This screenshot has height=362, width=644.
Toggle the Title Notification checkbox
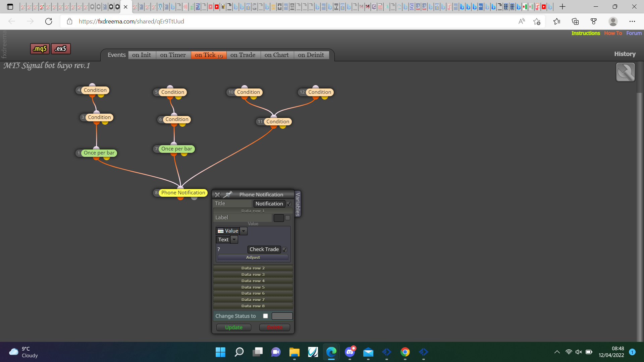[x=289, y=204]
